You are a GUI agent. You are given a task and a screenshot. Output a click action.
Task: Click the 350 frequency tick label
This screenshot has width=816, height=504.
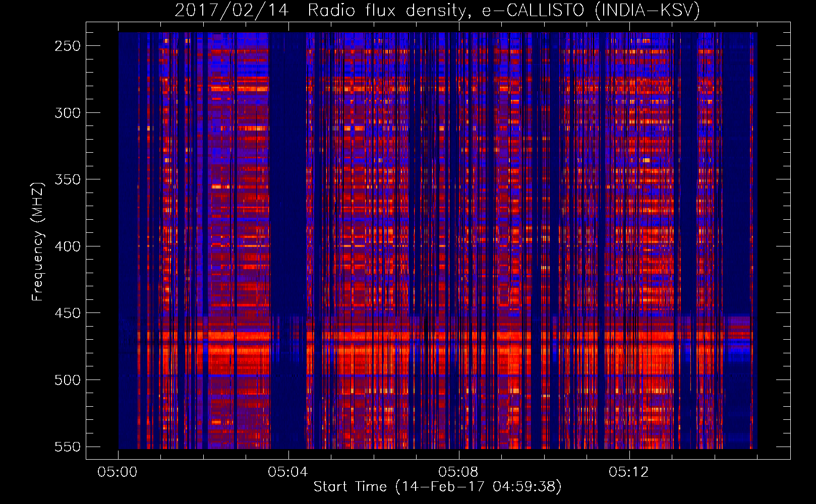pos(68,179)
